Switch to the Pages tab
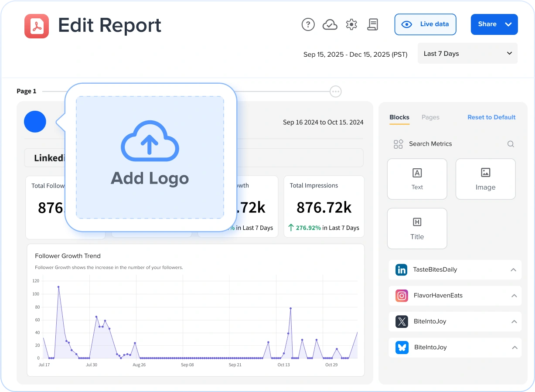Viewport: 535px width, 392px height. (430, 117)
